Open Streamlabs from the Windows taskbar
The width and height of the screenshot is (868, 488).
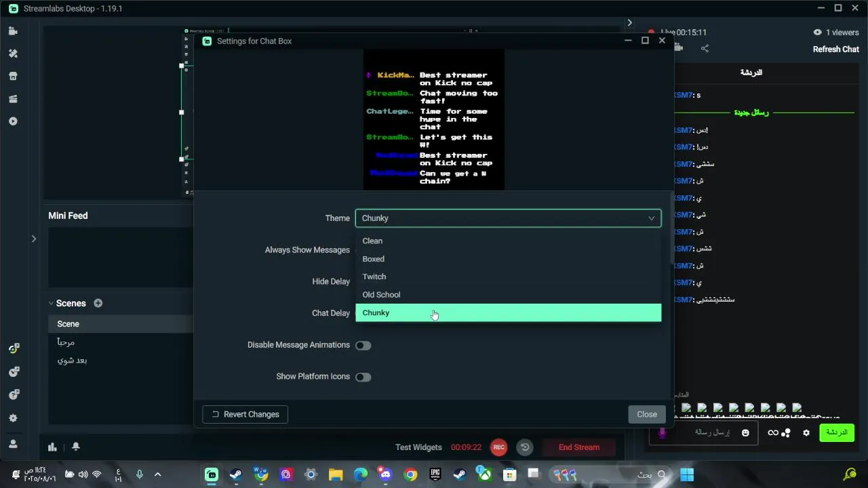212,474
